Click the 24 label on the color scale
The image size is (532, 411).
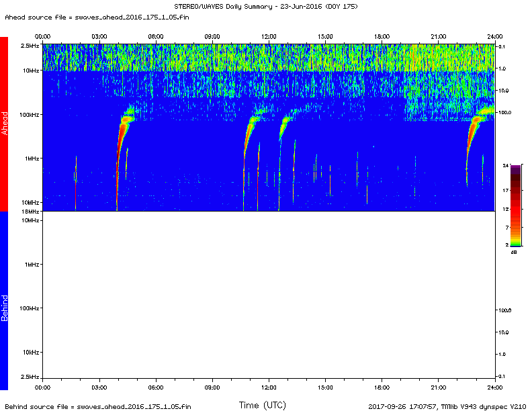point(505,165)
